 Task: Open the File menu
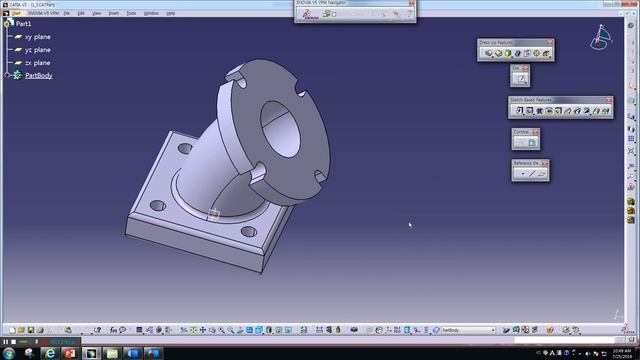tap(67, 13)
